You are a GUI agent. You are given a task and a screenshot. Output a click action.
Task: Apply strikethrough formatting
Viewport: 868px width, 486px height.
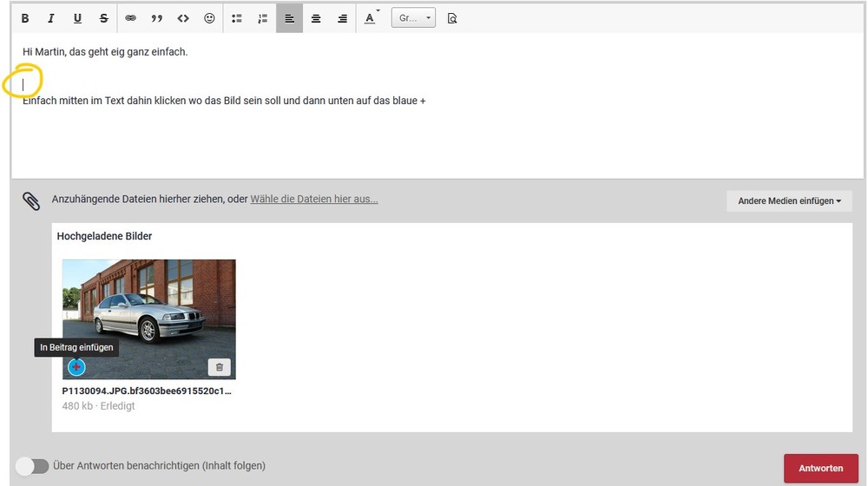[x=104, y=18]
